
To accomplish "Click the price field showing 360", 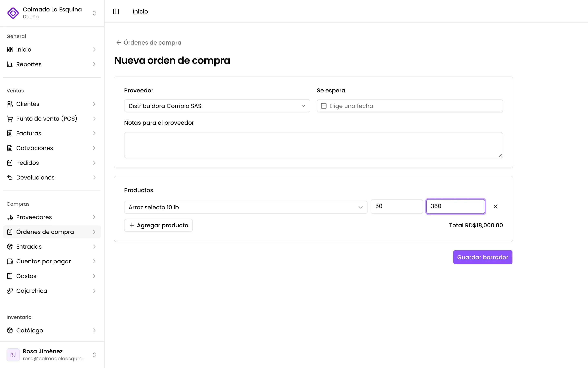I will click(455, 206).
